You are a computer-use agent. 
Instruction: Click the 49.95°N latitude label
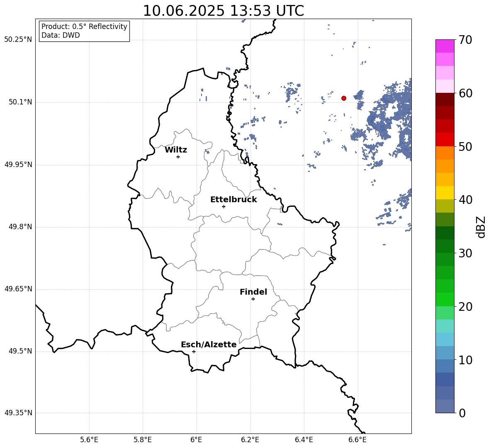tap(18, 165)
